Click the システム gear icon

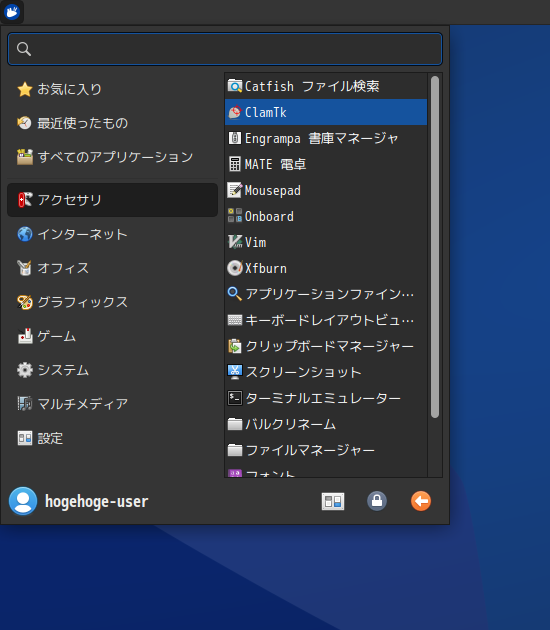pyautogui.click(x=25, y=370)
